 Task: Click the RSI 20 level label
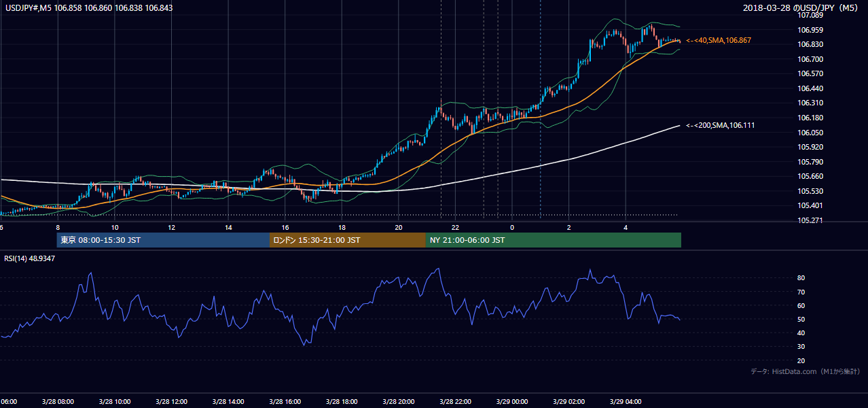click(x=801, y=360)
